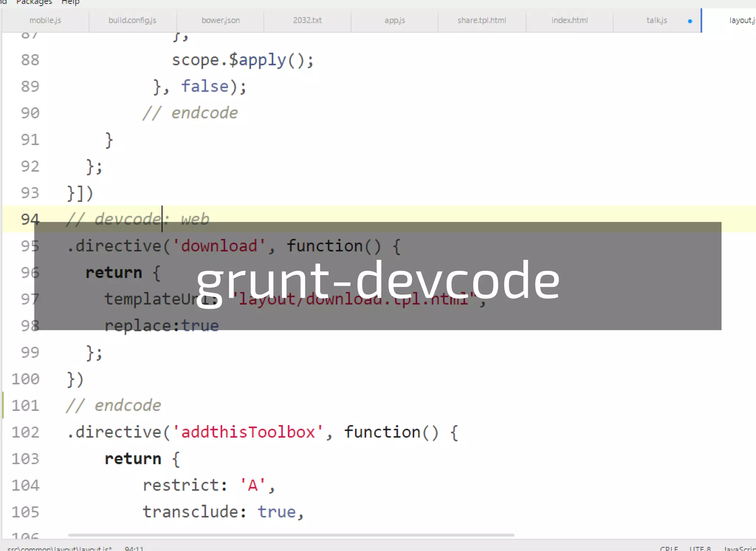Image resolution: width=756 pixels, height=551 pixels.
Task: Switch to the mobile.js tab
Action: pyautogui.click(x=45, y=20)
